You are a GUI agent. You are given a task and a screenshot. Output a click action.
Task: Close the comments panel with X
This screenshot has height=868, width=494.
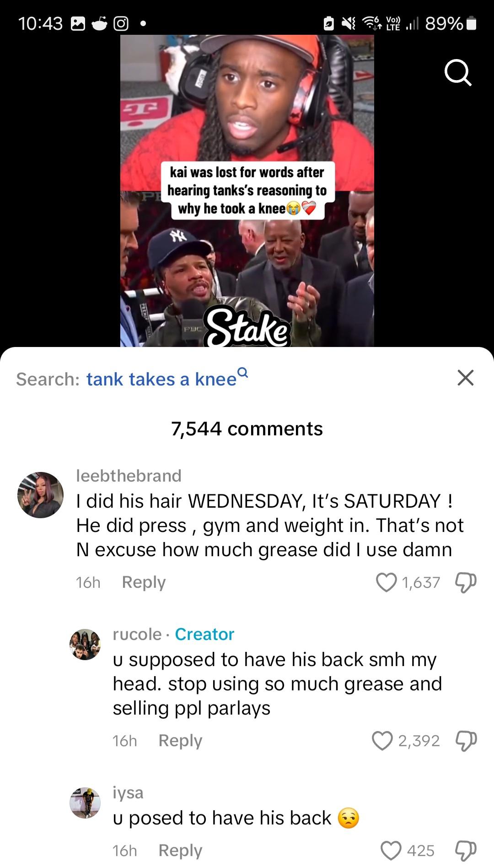tap(465, 378)
